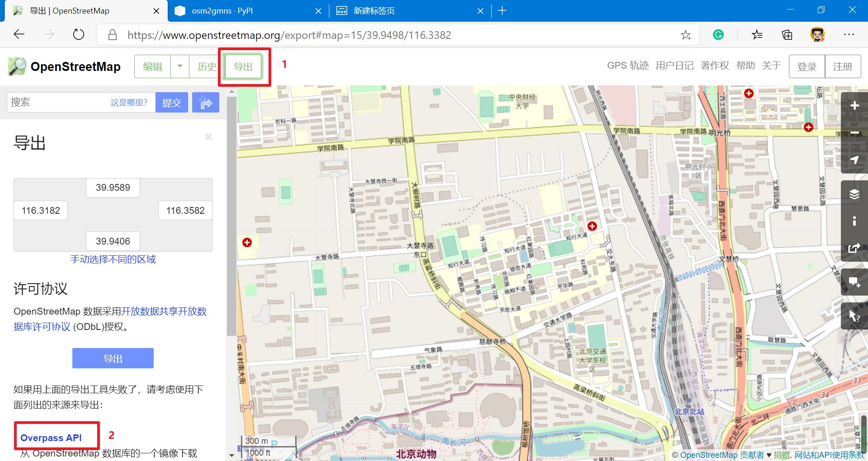Click the 编辑 button
The height and width of the screenshot is (461, 868).
(153, 66)
